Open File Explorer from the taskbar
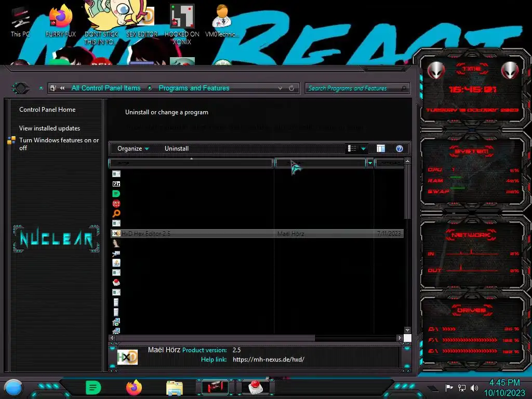 coord(175,388)
